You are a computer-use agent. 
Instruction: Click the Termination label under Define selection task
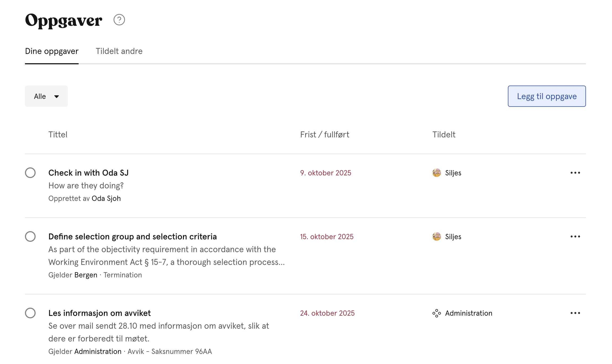tap(123, 275)
